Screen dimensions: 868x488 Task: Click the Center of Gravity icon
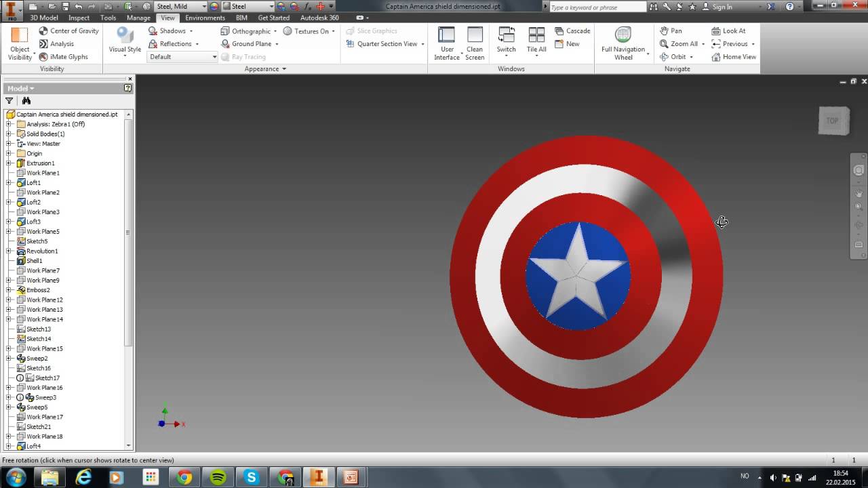[x=43, y=31]
